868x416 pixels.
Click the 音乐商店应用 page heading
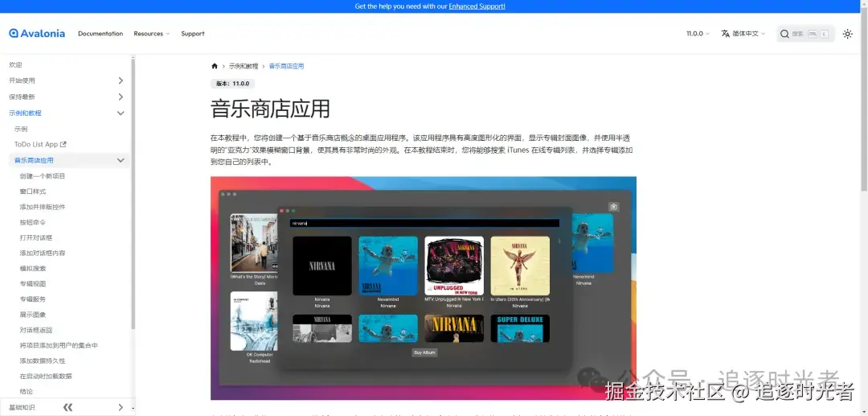pyautogui.click(x=270, y=109)
